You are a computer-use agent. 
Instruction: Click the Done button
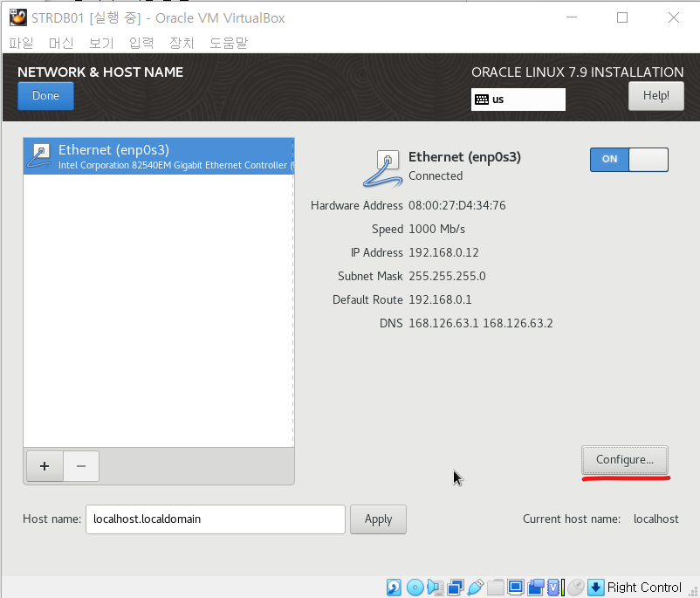(45, 95)
